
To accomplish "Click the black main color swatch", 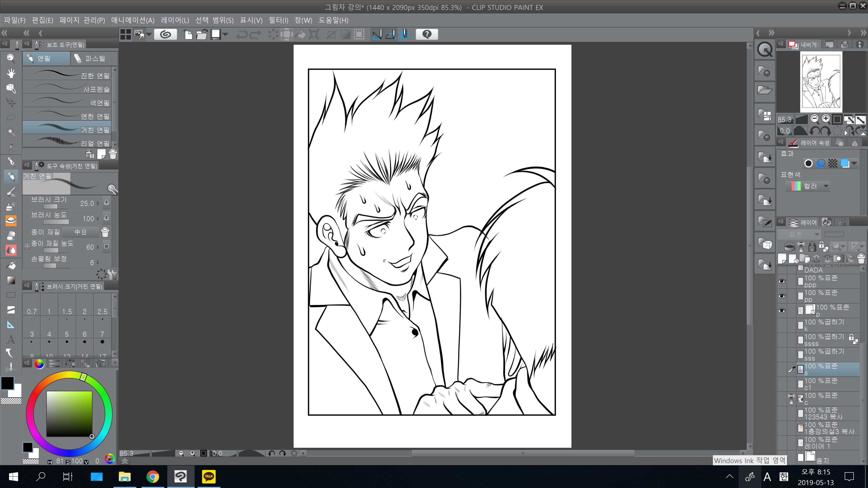I will point(8,383).
